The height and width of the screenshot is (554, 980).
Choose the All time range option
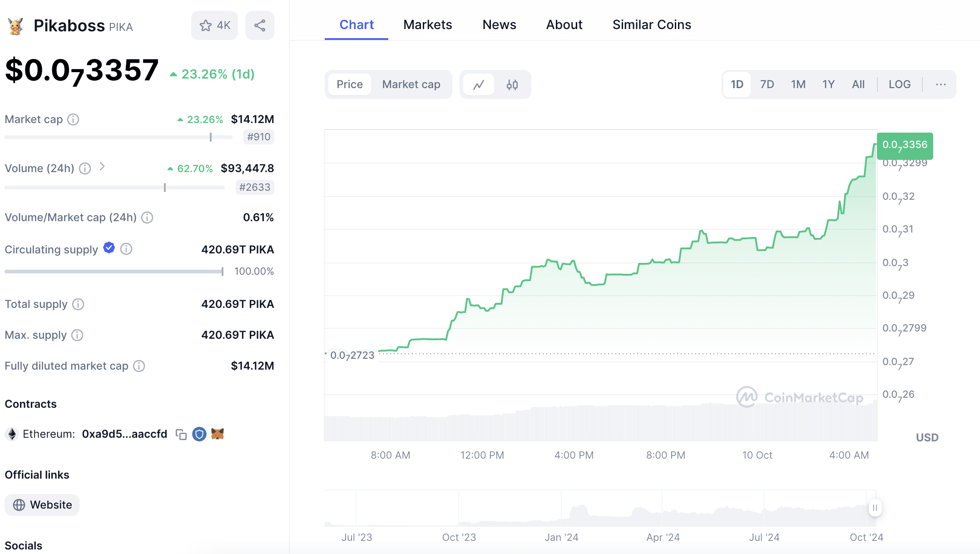point(858,84)
